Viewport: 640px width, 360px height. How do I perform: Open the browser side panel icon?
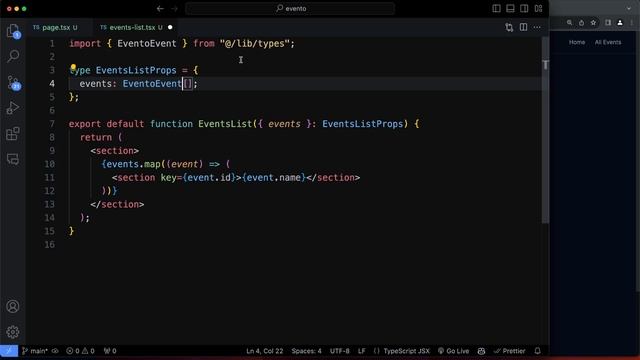[x=608, y=23]
